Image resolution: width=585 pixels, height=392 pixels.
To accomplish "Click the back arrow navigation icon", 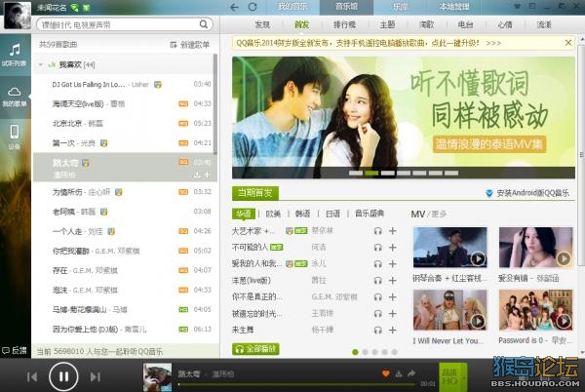I will 234,7.
